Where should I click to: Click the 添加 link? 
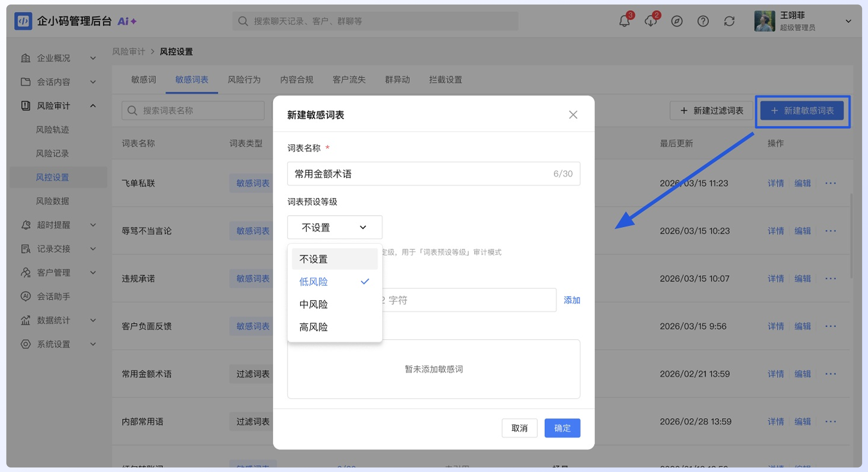[572, 300]
